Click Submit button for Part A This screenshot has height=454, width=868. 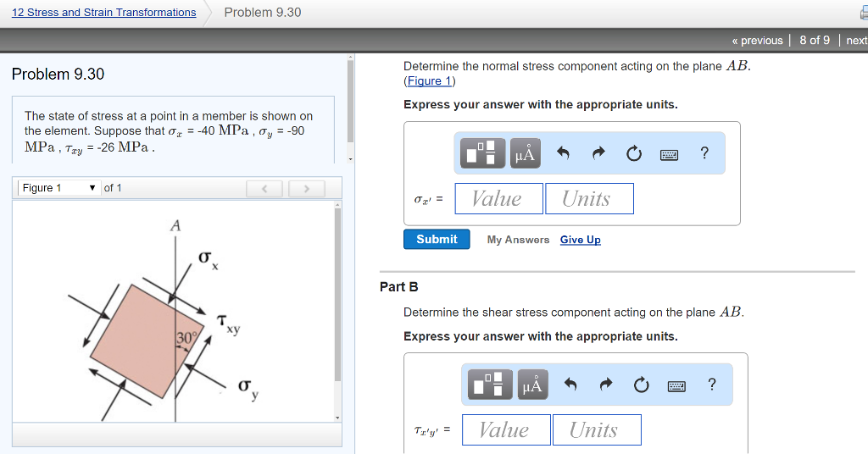pyautogui.click(x=437, y=240)
